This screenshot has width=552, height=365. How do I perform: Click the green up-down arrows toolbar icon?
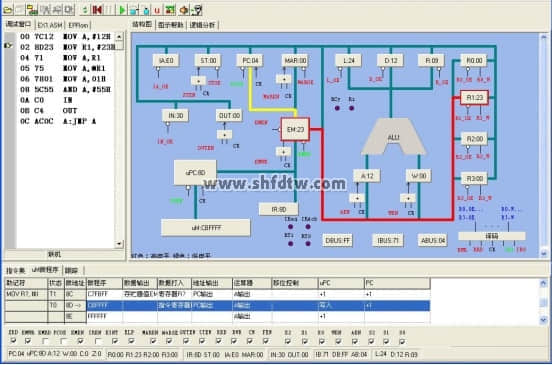pyautogui.click(x=84, y=10)
